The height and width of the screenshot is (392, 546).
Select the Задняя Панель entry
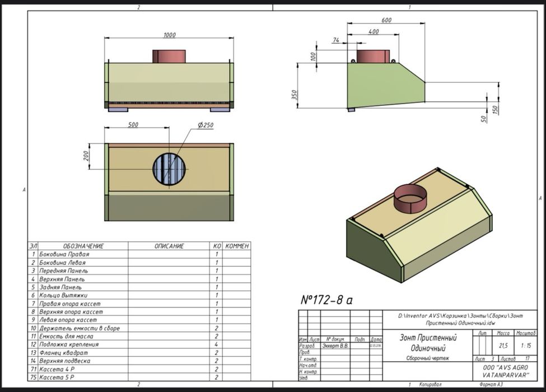[x=139, y=287]
